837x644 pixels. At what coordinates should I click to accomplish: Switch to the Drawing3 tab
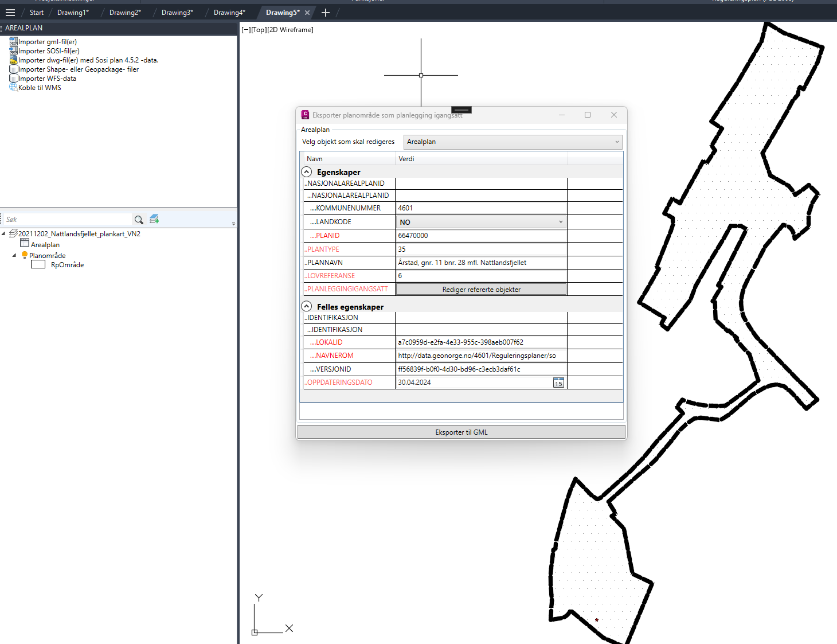[177, 12]
